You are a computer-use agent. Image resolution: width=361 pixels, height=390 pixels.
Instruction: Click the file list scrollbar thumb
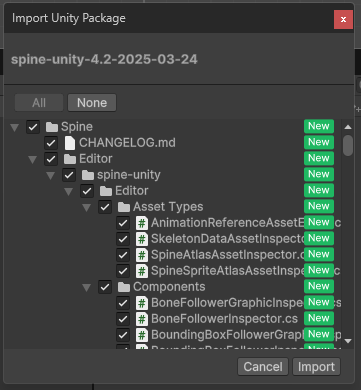pos(348,145)
